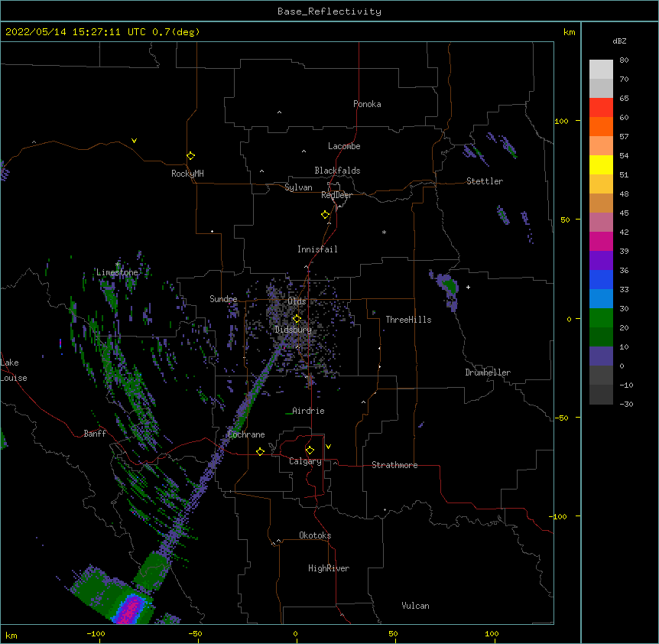Click the yellow diamond marker above RockyMH
Image resolution: width=659 pixels, height=644 pixels.
[190, 156]
